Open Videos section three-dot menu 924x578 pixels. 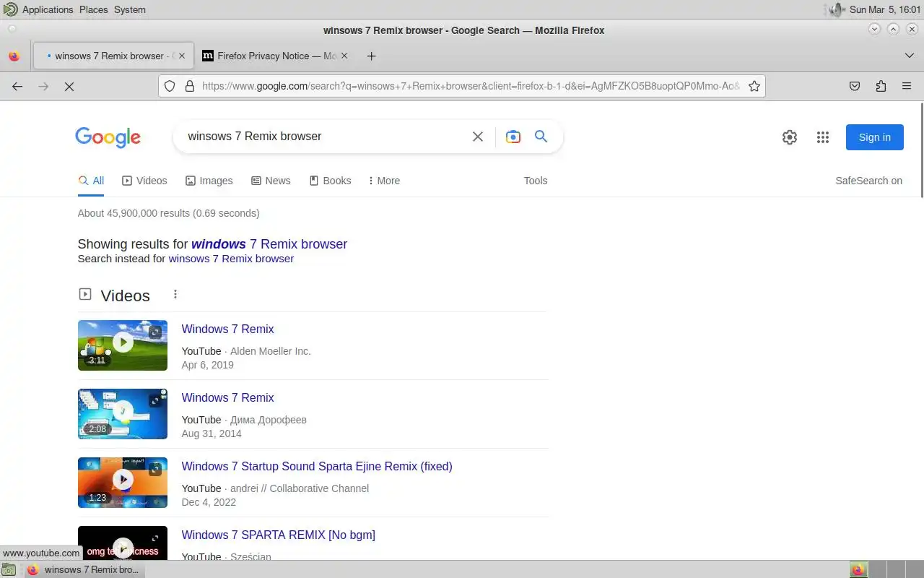[x=175, y=294]
